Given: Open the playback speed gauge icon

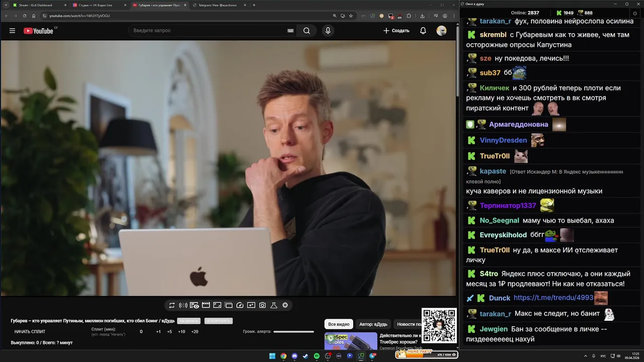Looking at the screenshot, I should pos(240,305).
